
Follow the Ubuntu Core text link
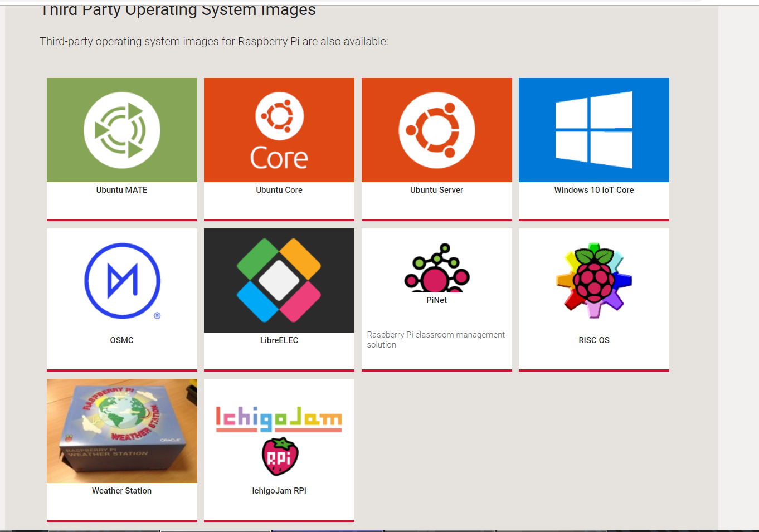(x=279, y=190)
